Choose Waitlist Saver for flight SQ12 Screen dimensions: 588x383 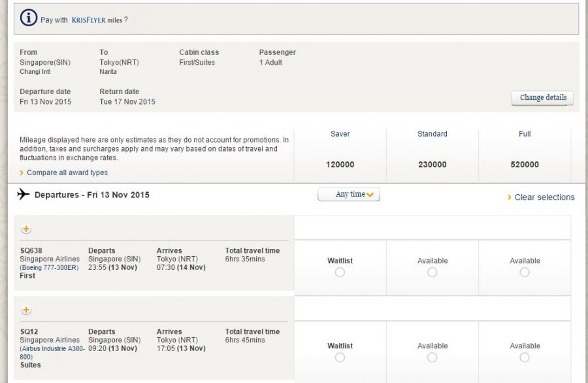tap(340, 358)
